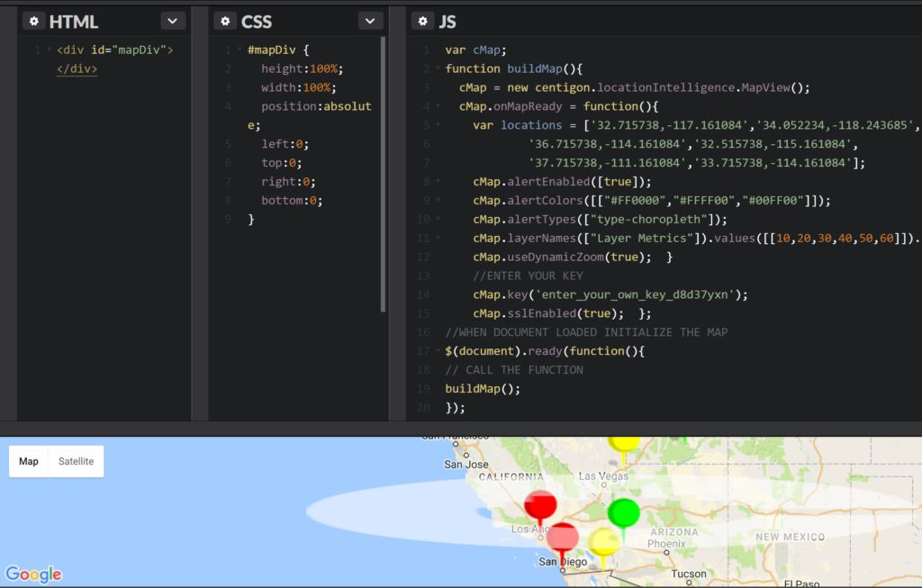Image resolution: width=922 pixels, height=588 pixels.
Task: Open the JS panel settings gear
Action: [423, 20]
